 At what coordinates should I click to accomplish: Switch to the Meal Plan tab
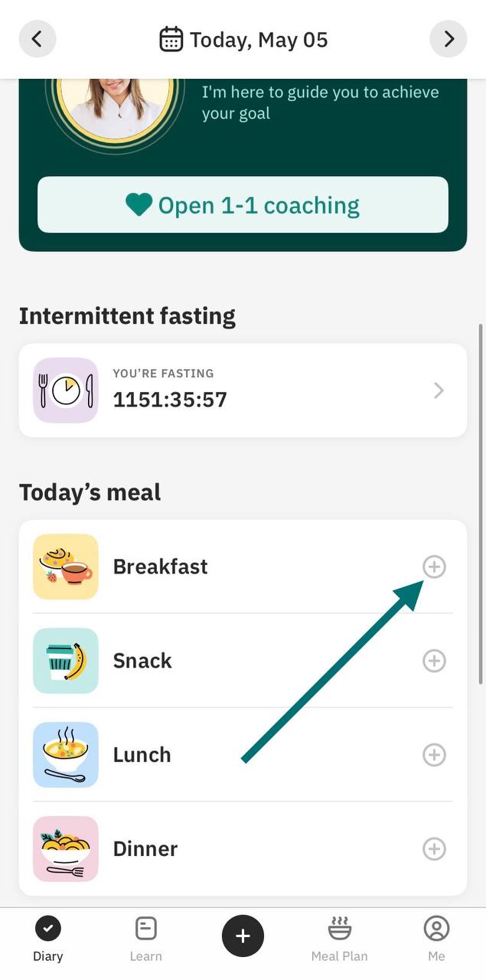point(339,939)
